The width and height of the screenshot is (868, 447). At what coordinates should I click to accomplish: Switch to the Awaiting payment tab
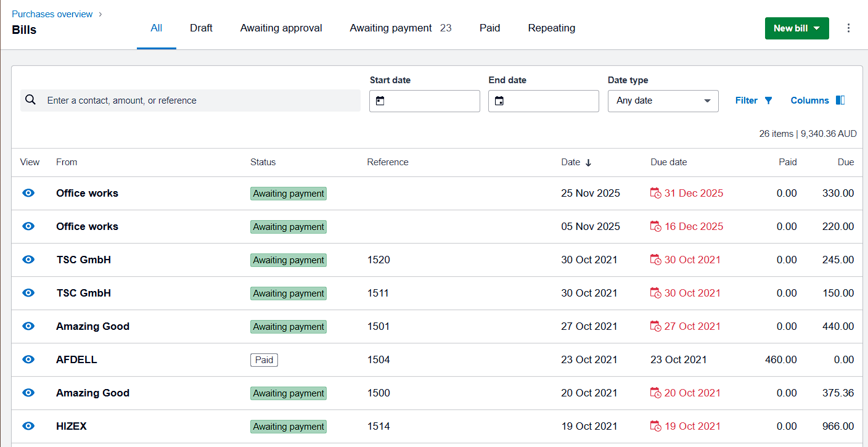tap(391, 28)
